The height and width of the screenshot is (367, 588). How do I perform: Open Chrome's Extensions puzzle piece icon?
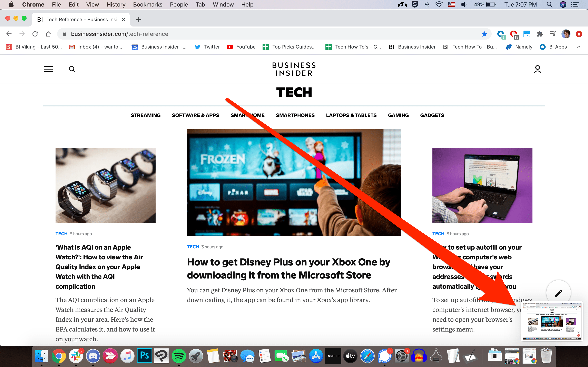coord(540,34)
